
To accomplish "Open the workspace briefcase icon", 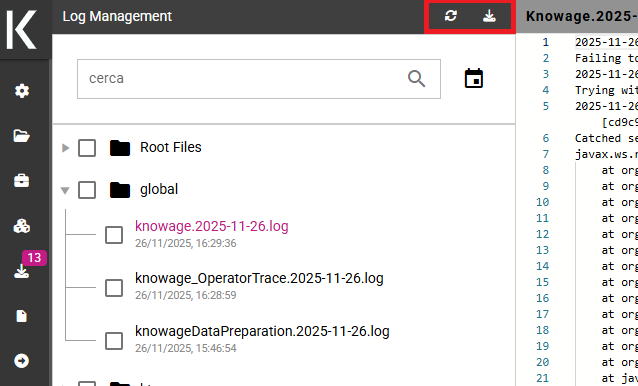I will coord(22,181).
